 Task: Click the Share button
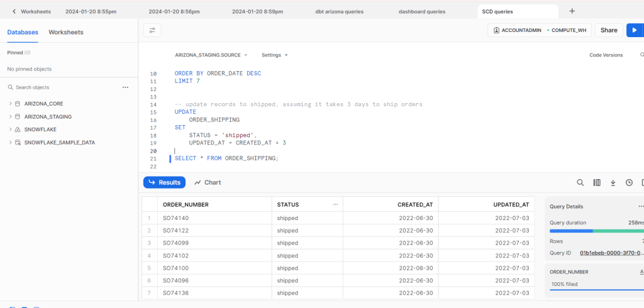609,30
